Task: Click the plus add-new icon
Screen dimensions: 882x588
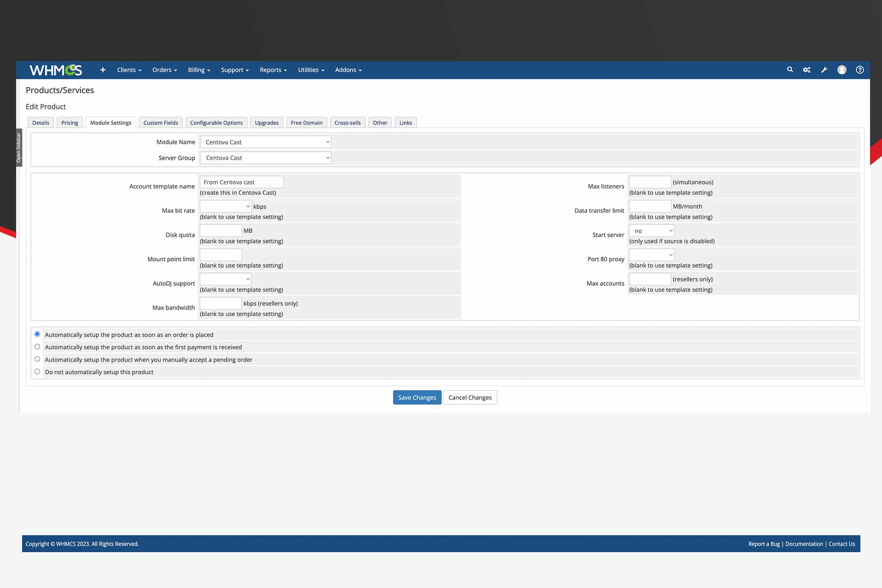Action: [103, 70]
